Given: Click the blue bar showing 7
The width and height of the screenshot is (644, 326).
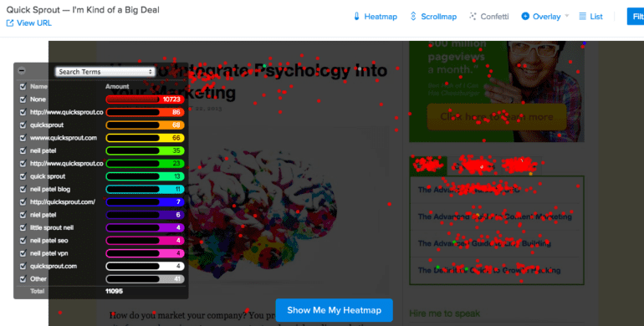Looking at the screenshot, I should (x=145, y=202).
